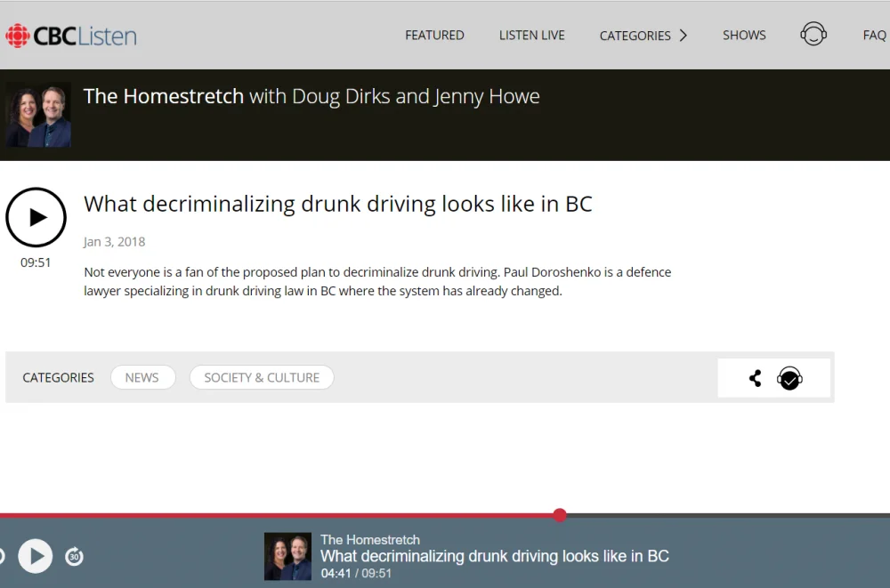890x588 pixels.
Task: Click the episode title in player bar
Action: (494, 556)
